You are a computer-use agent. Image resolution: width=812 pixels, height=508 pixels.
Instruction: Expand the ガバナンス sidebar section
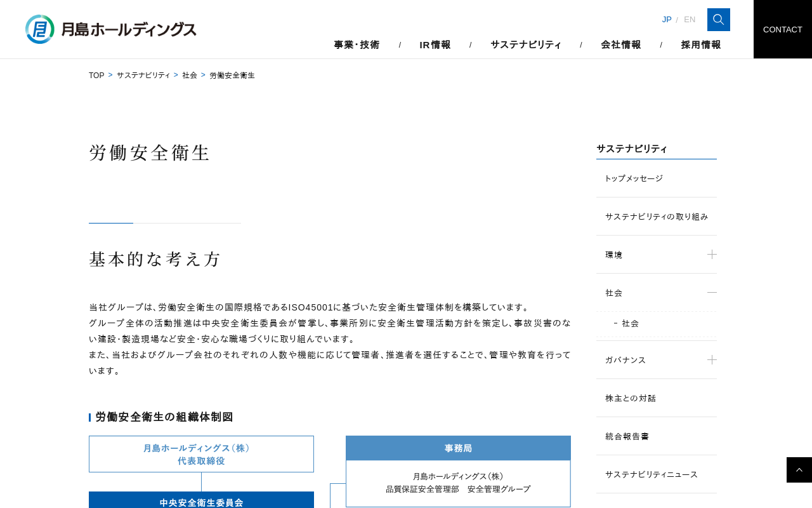pyautogui.click(x=712, y=360)
